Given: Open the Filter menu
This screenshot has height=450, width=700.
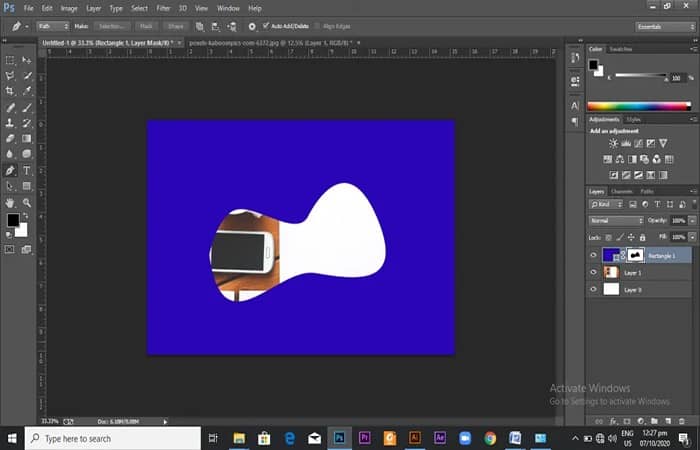Looking at the screenshot, I should 163,8.
